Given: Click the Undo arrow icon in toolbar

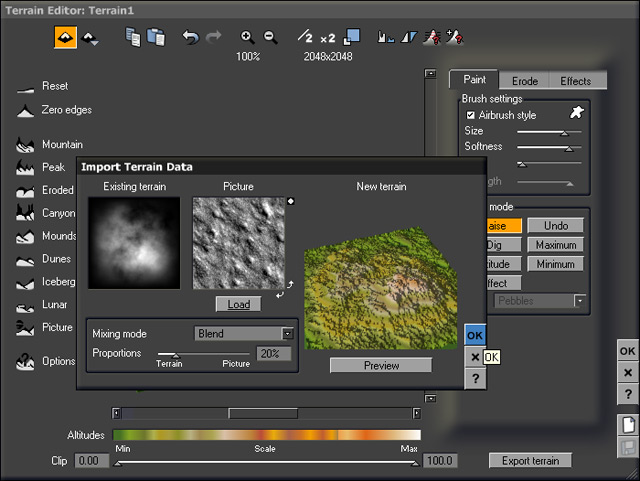Looking at the screenshot, I should [x=190, y=37].
